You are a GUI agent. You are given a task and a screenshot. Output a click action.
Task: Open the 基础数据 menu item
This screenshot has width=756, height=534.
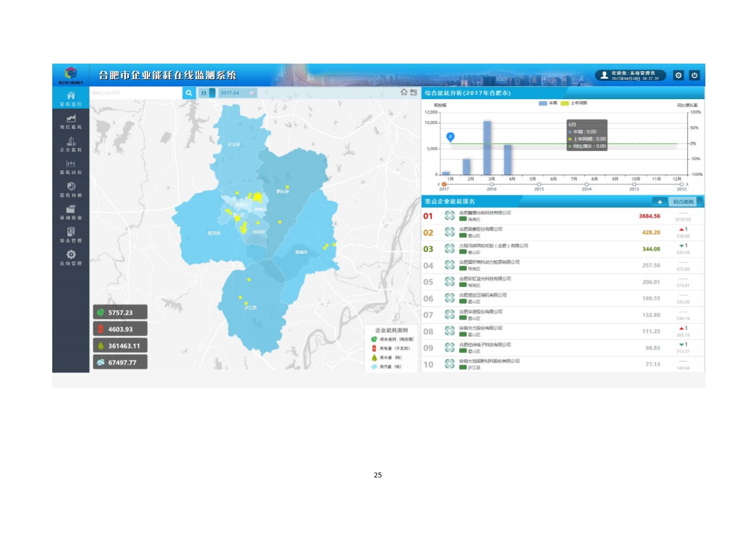pos(71,212)
